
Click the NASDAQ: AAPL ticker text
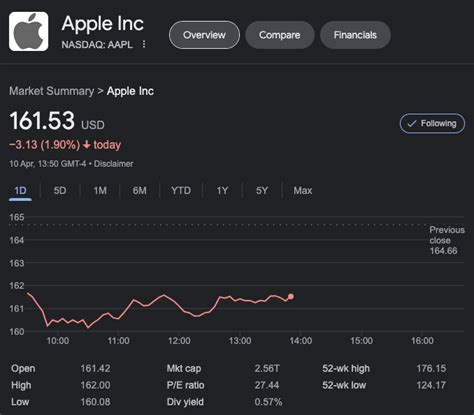pyautogui.click(x=97, y=44)
